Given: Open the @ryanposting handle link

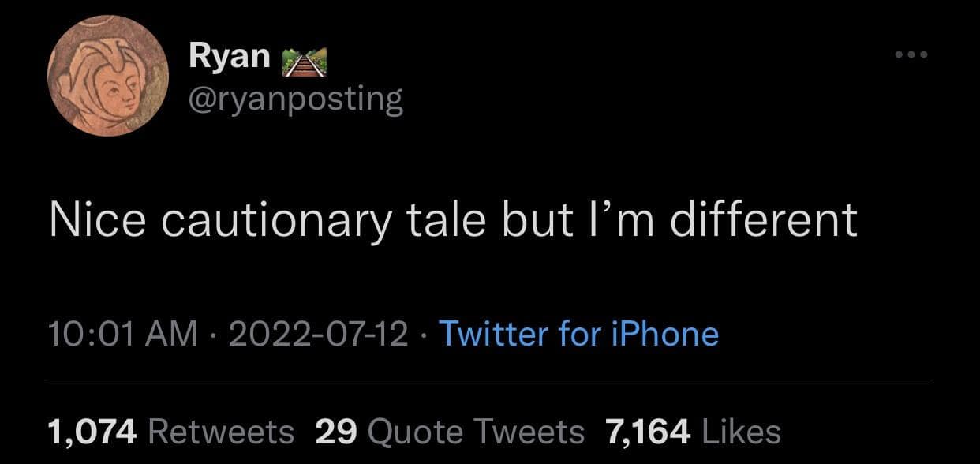Looking at the screenshot, I should (x=296, y=100).
